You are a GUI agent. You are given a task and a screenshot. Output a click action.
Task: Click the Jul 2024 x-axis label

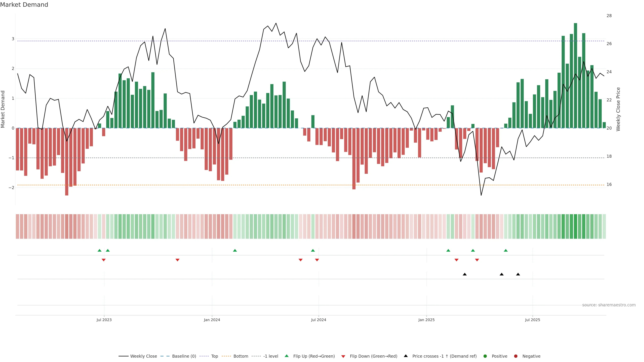[318, 320]
